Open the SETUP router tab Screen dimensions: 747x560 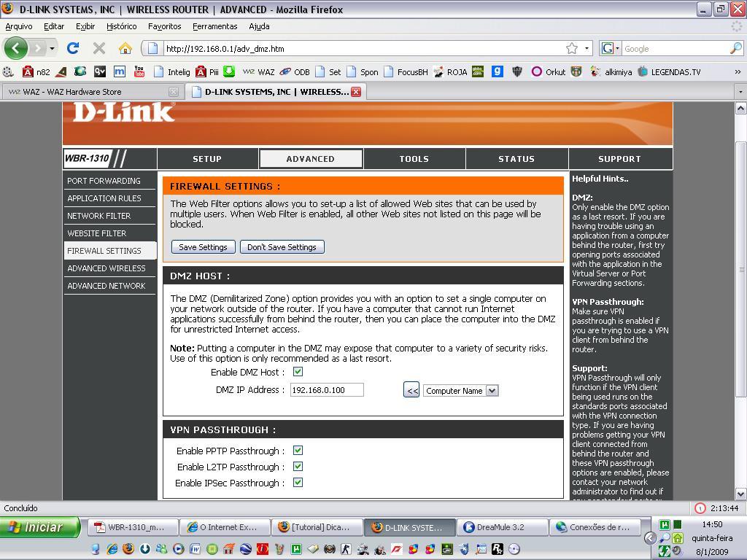tap(207, 158)
